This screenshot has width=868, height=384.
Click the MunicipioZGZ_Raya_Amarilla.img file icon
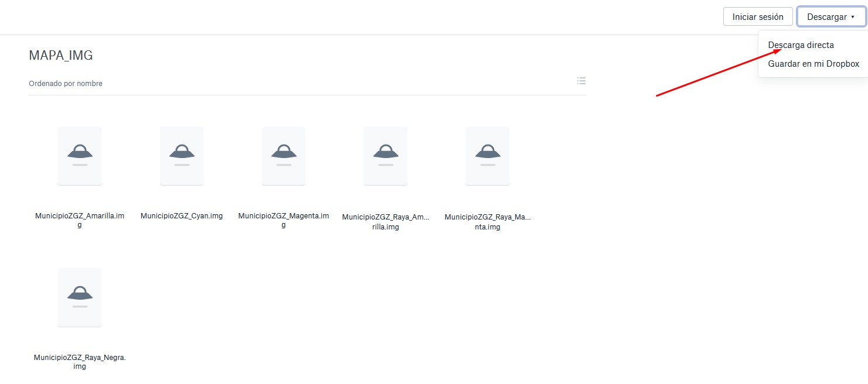[386, 156]
